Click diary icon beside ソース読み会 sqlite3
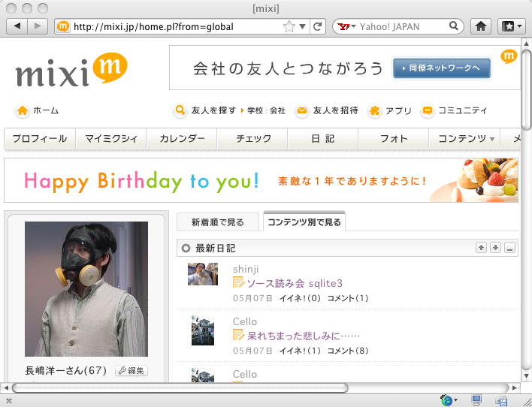This screenshot has width=532, height=407. click(x=238, y=282)
